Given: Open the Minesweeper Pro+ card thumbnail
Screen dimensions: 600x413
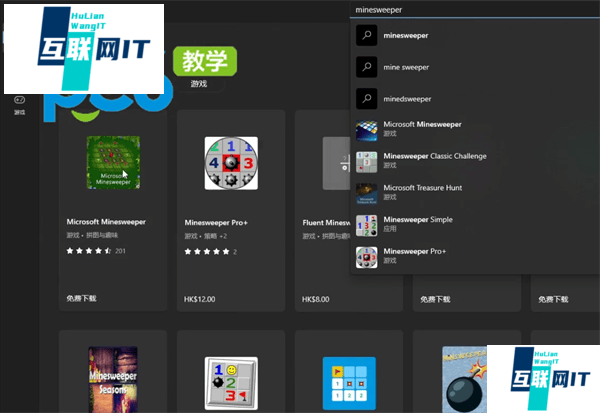Looking at the screenshot, I should click(x=231, y=163).
